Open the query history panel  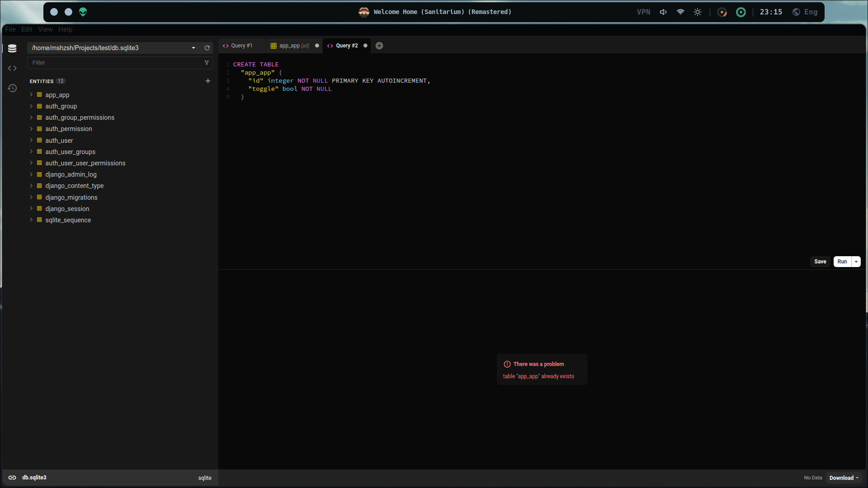point(12,89)
